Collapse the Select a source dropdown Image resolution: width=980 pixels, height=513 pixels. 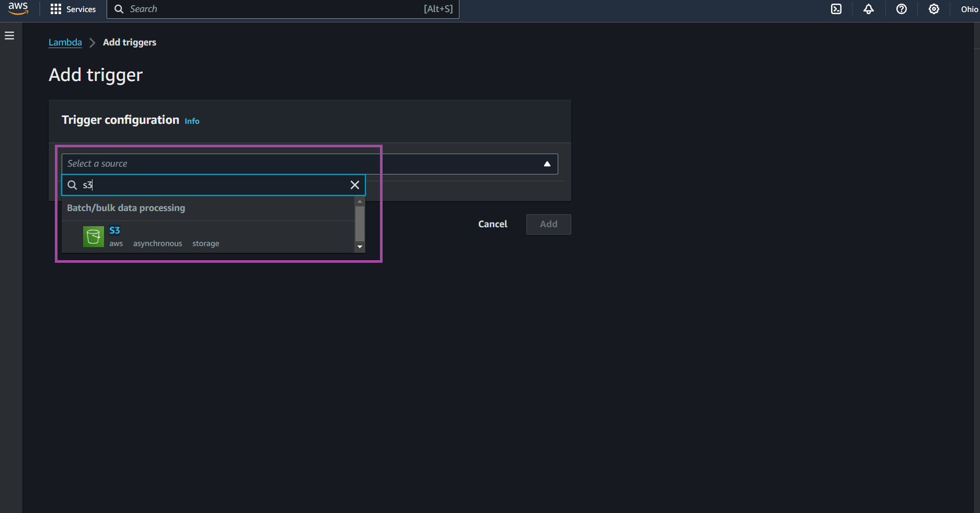point(547,164)
